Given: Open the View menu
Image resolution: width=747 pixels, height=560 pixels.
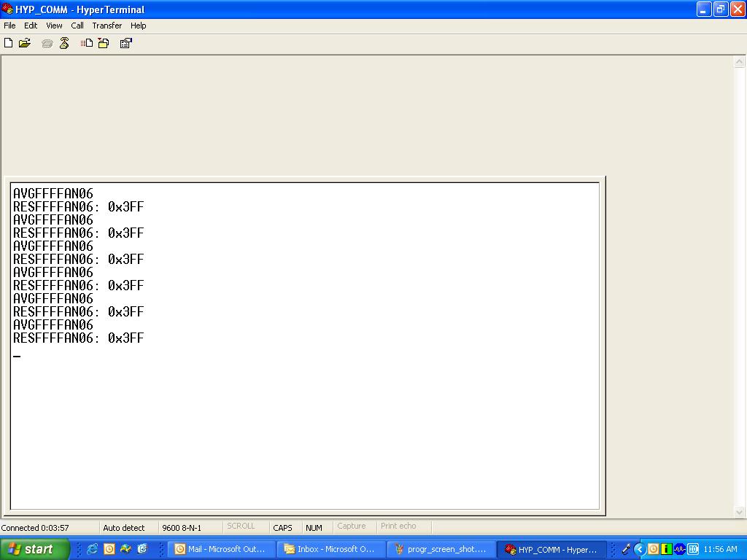Looking at the screenshot, I should click(x=54, y=26).
